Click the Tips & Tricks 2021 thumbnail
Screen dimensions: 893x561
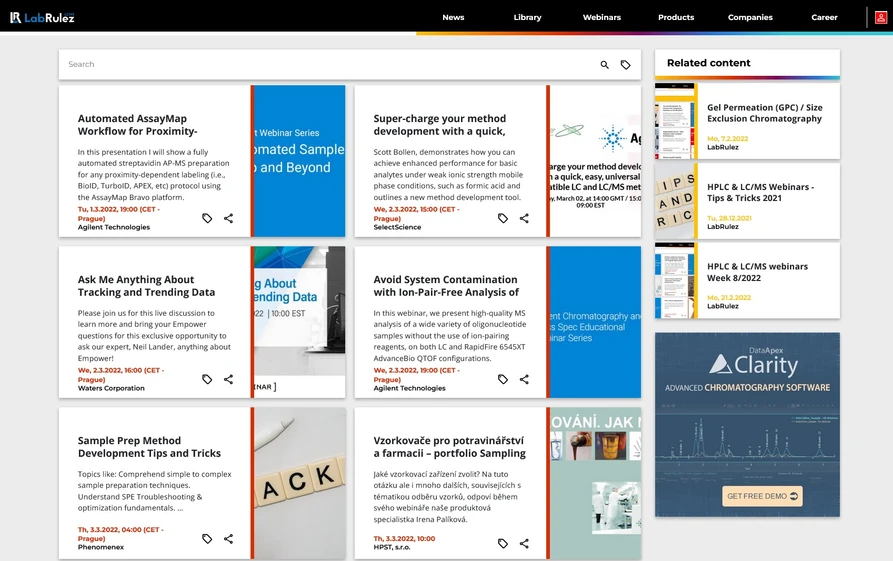676,201
